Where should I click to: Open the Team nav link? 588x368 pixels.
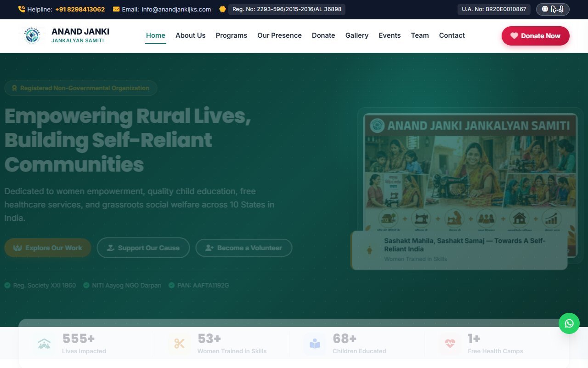point(420,35)
